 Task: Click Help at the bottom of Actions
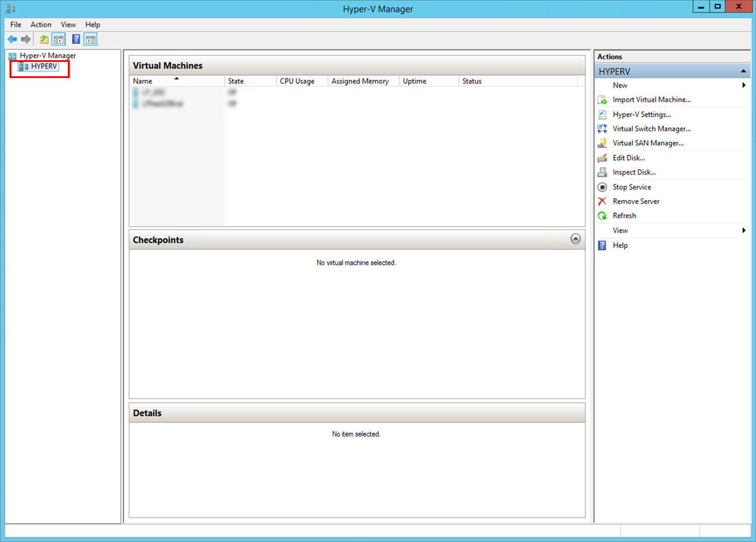(x=620, y=245)
